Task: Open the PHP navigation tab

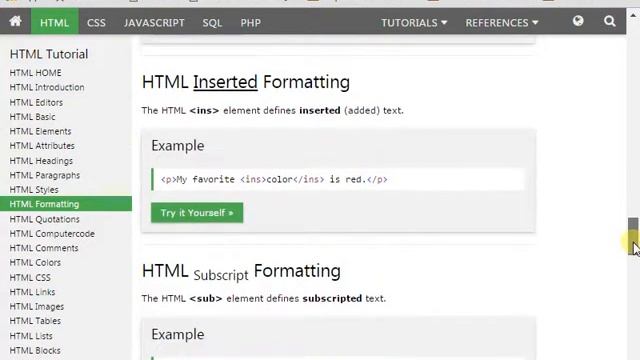Action: coord(251,23)
